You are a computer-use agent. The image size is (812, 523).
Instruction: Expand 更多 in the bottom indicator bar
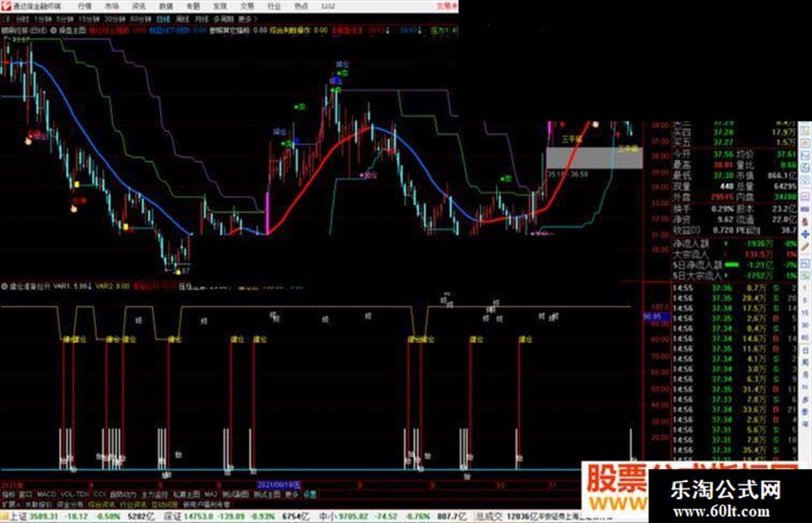291,495
